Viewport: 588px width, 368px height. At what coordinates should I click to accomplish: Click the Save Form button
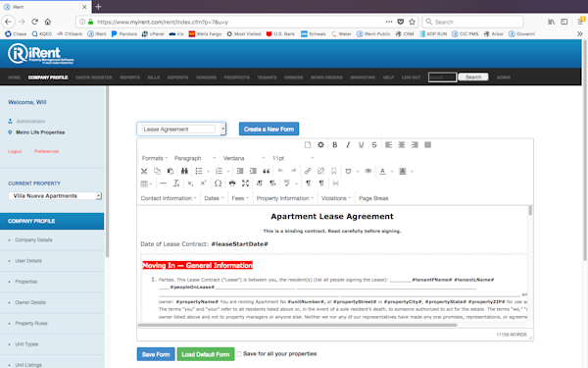[156, 354]
